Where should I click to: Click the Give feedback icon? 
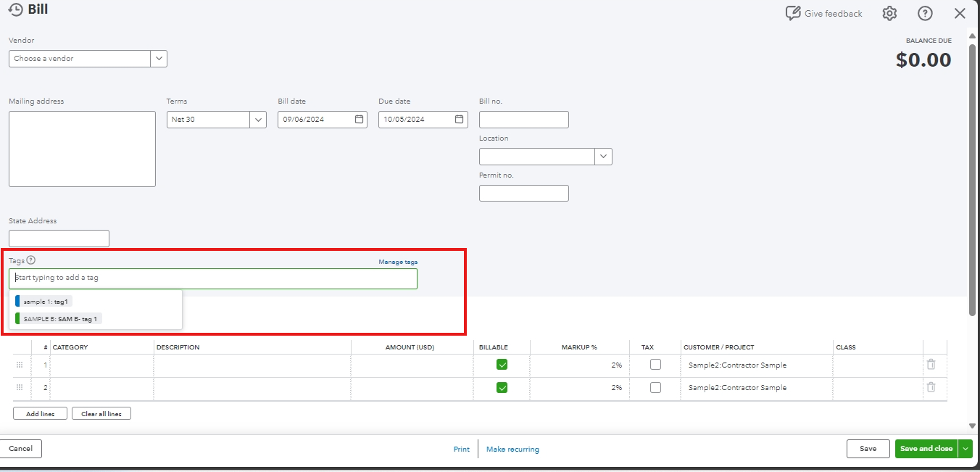[x=792, y=12]
